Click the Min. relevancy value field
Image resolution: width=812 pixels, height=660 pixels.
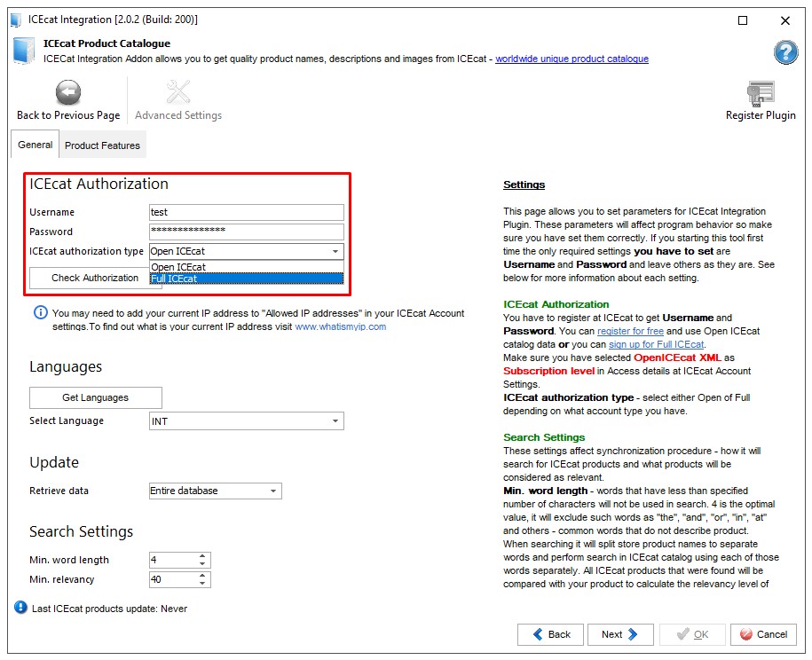coord(173,579)
